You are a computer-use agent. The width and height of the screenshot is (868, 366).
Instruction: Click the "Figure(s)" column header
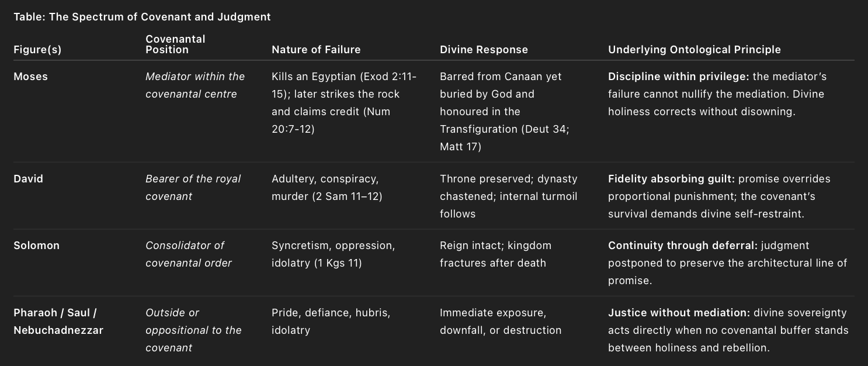click(37, 50)
